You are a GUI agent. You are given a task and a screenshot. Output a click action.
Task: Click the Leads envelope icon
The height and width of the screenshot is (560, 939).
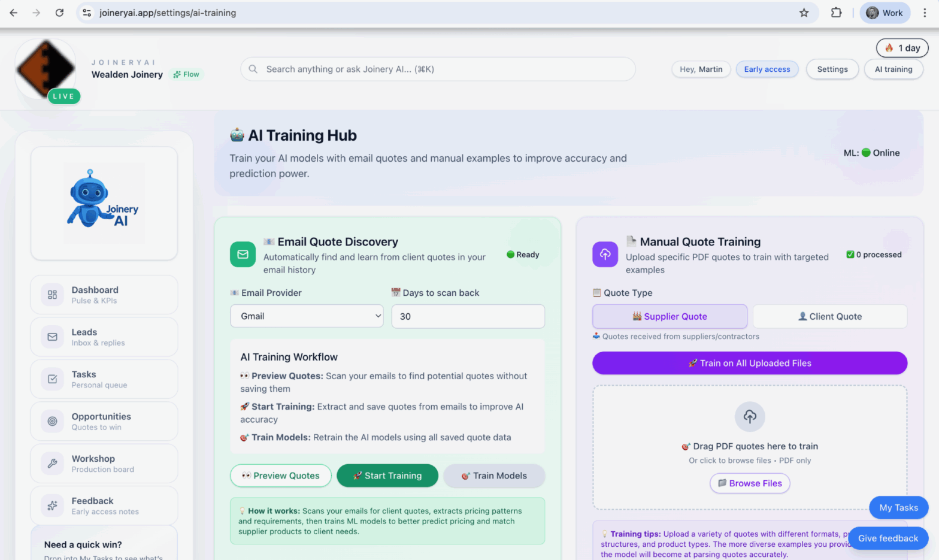[53, 337]
